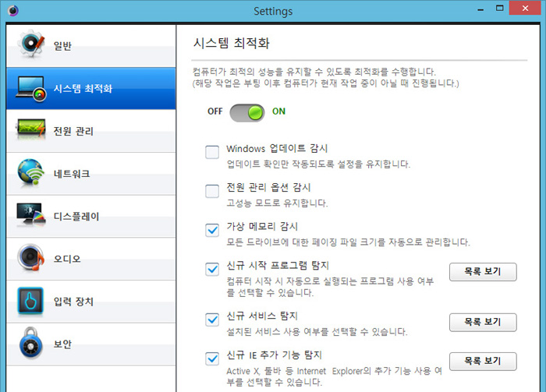Click the 입력 장치 touch hand icon
The image size is (546, 392).
[x=30, y=301]
